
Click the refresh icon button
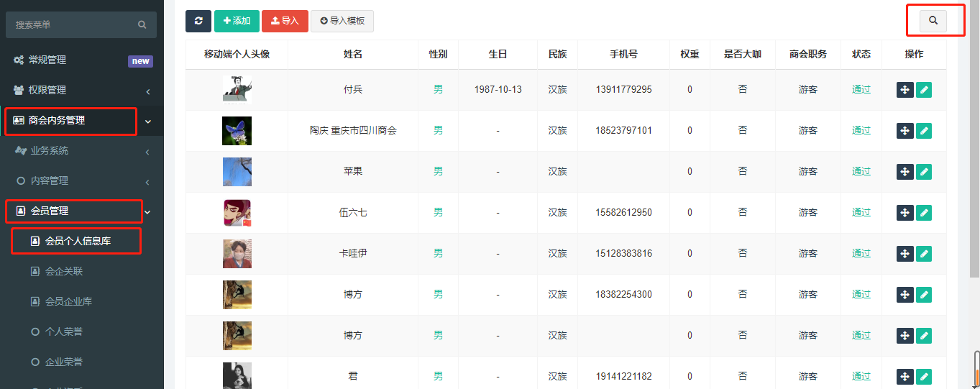tap(198, 21)
